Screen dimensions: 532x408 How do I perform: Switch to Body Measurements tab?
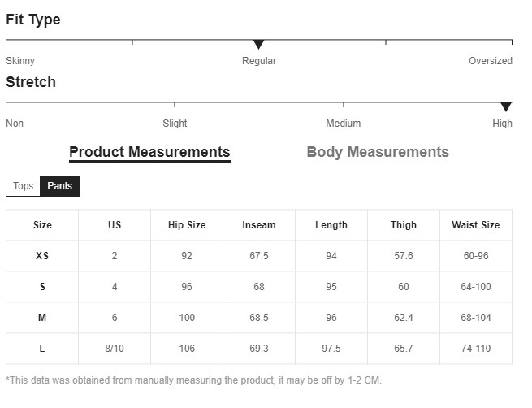(x=378, y=152)
